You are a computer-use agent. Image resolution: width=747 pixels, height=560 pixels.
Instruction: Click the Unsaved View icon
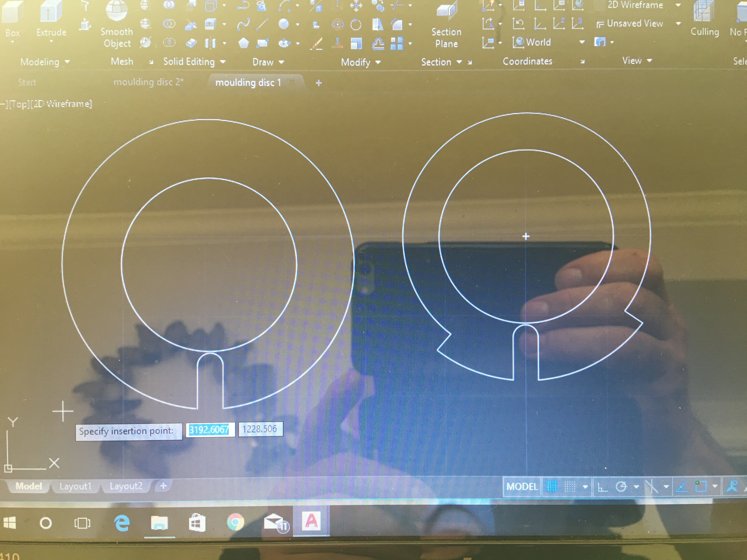[600, 24]
